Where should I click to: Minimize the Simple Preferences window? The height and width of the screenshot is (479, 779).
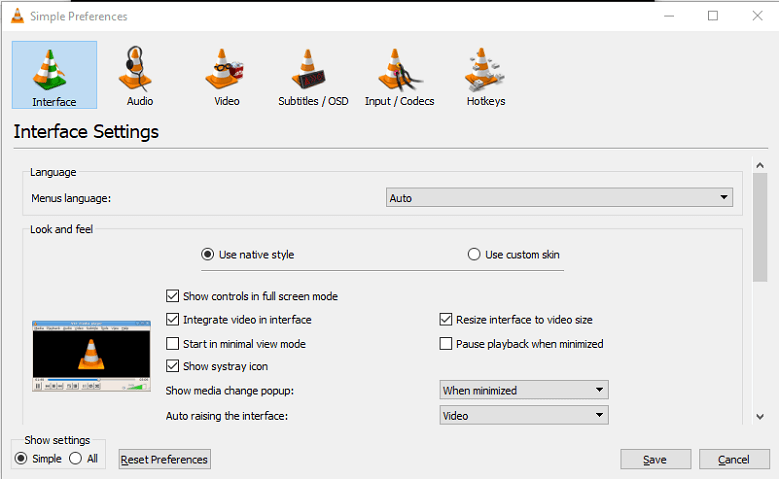click(669, 16)
